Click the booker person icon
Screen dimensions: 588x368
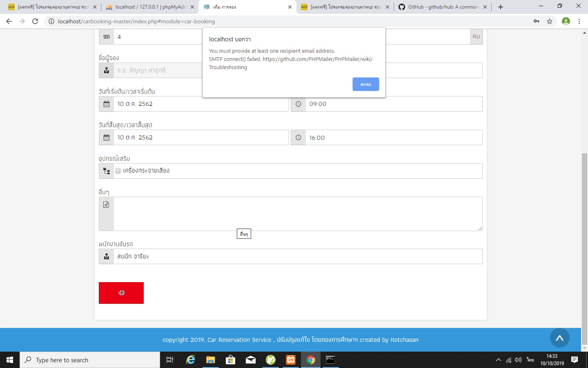[x=107, y=70]
